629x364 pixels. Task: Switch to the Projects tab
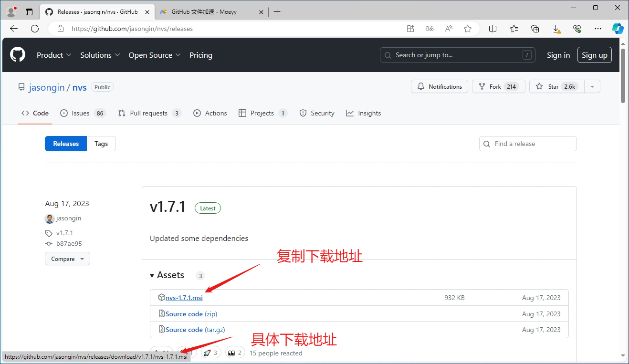coord(262,113)
